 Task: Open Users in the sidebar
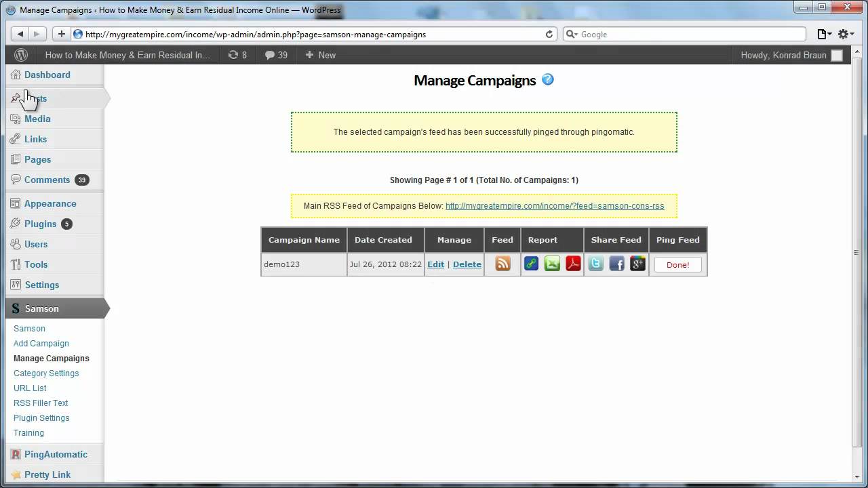[36, 244]
